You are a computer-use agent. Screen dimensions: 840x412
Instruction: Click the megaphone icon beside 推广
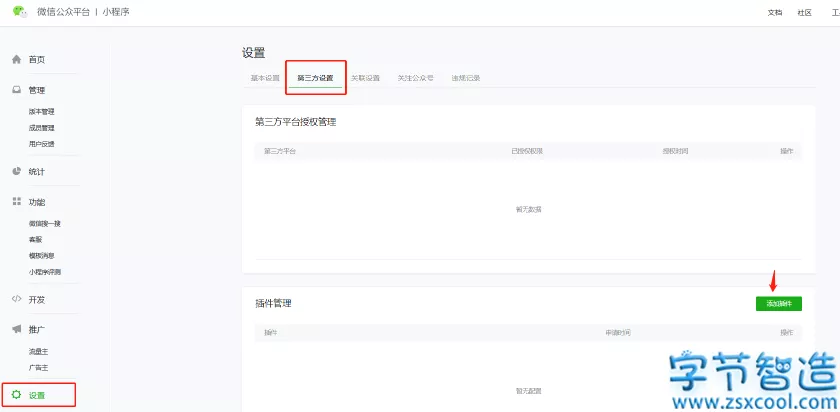(17, 329)
